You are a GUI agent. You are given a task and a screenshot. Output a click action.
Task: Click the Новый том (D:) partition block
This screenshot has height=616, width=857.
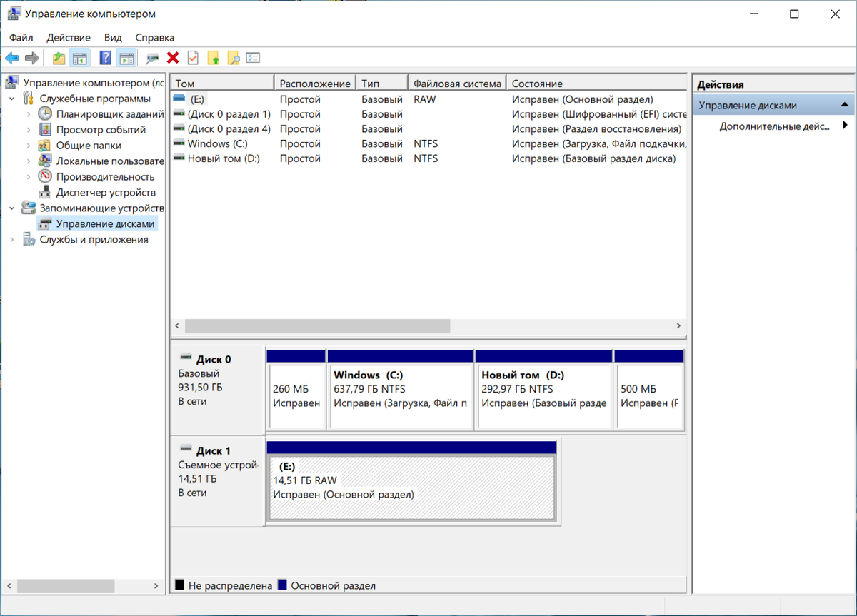tap(544, 390)
